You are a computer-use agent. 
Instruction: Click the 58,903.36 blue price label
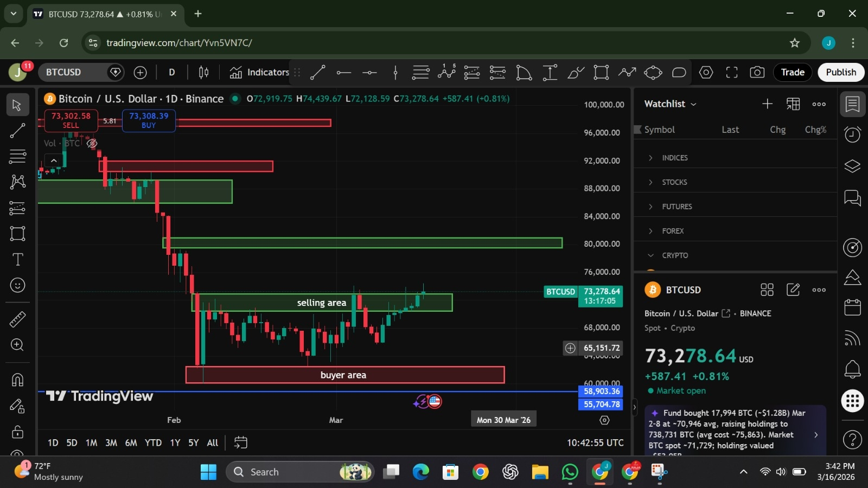point(602,391)
